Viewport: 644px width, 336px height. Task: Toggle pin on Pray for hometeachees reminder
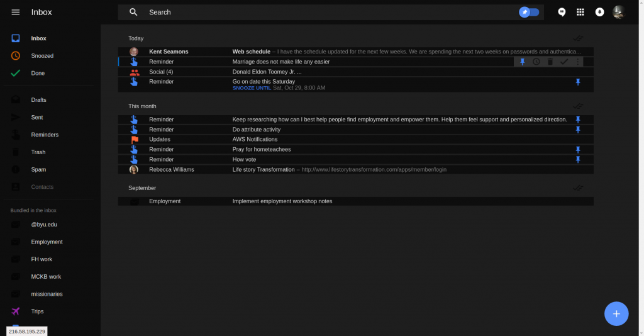click(578, 150)
